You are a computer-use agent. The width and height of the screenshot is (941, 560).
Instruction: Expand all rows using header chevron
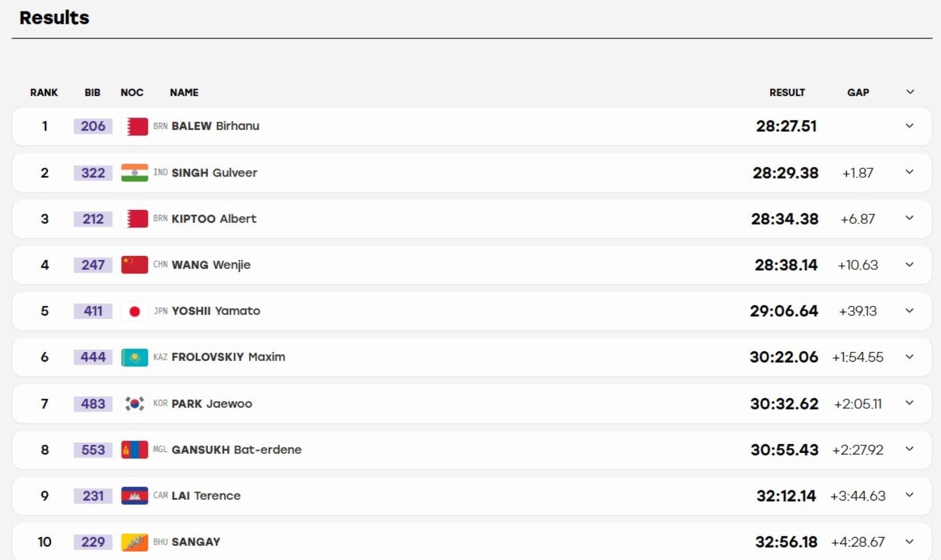(x=910, y=92)
